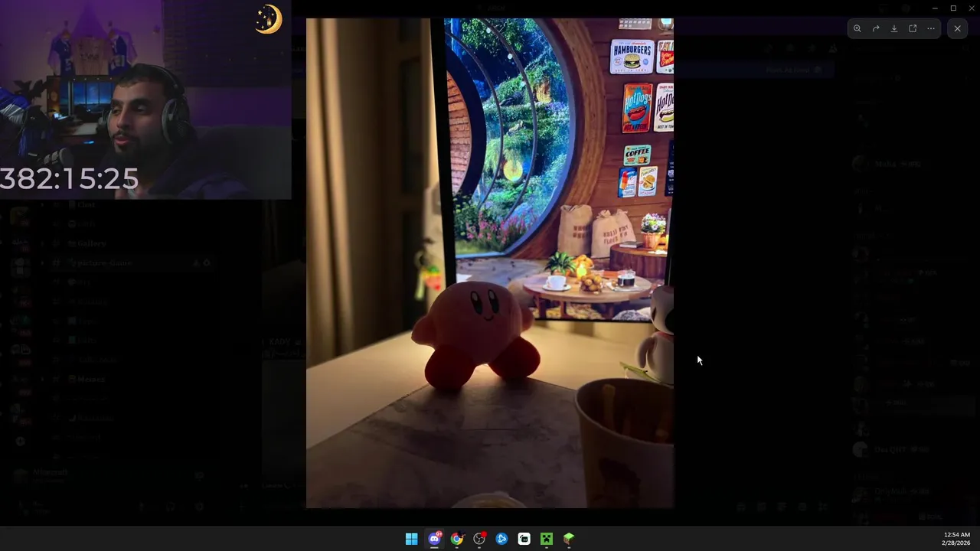Click the blue circular taskbar app
The image size is (980, 551).
[x=501, y=539]
